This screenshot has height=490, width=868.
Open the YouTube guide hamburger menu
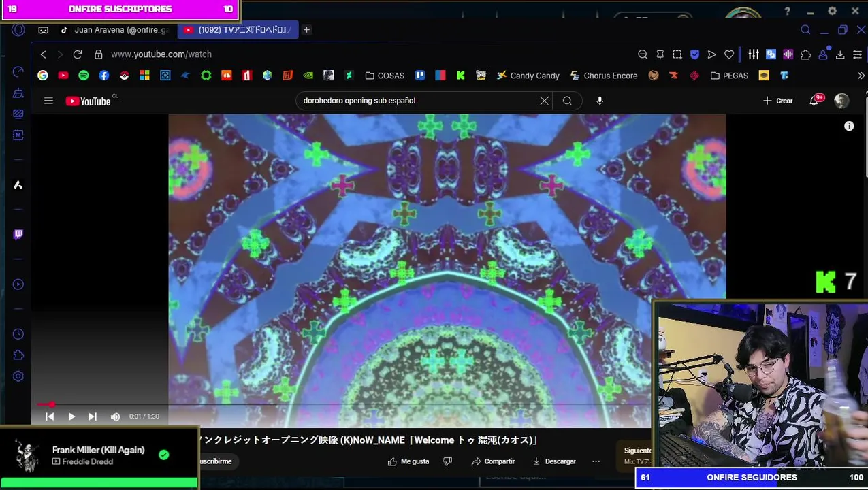coord(48,101)
